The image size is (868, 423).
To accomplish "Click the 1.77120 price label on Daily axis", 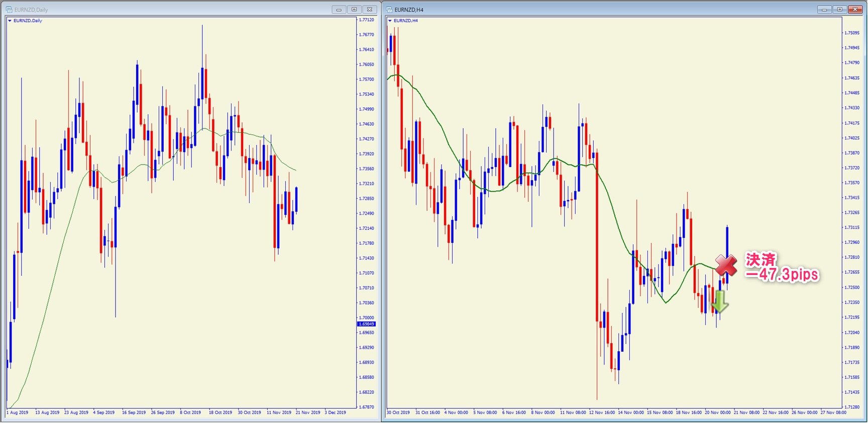I will pyautogui.click(x=367, y=20).
